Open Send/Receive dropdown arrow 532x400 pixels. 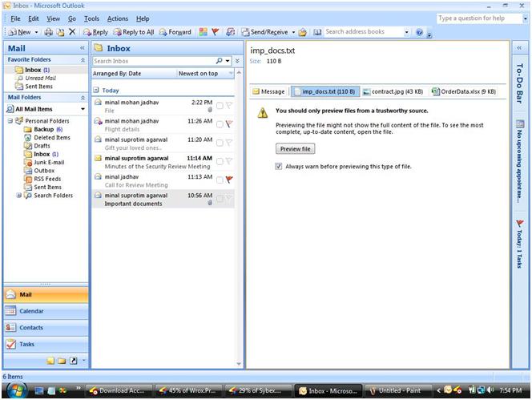(293, 32)
